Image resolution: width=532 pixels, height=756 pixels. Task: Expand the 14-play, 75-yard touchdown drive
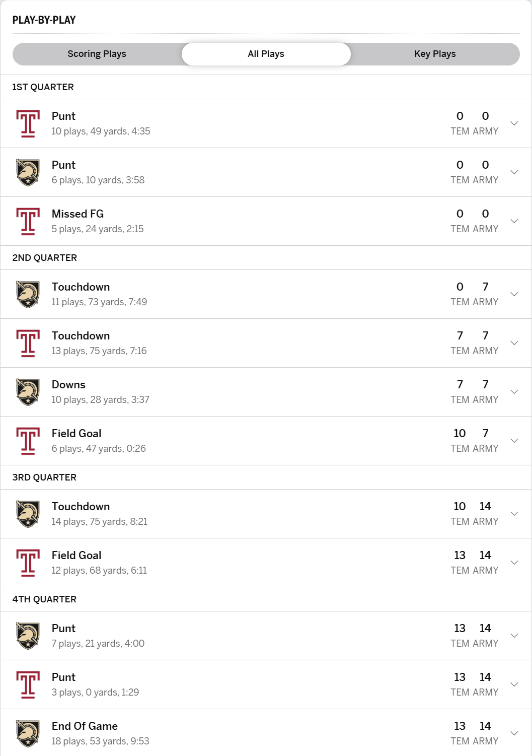point(514,514)
